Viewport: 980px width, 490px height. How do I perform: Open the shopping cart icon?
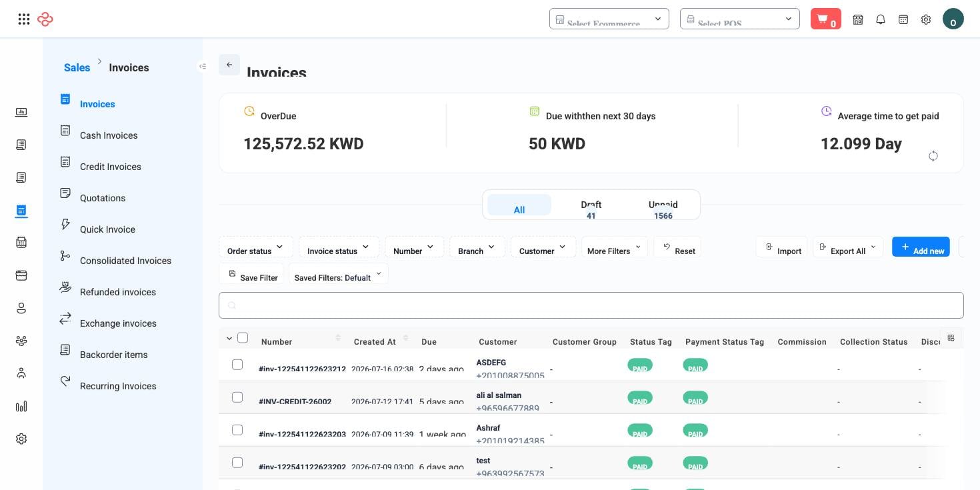point(825,19)
